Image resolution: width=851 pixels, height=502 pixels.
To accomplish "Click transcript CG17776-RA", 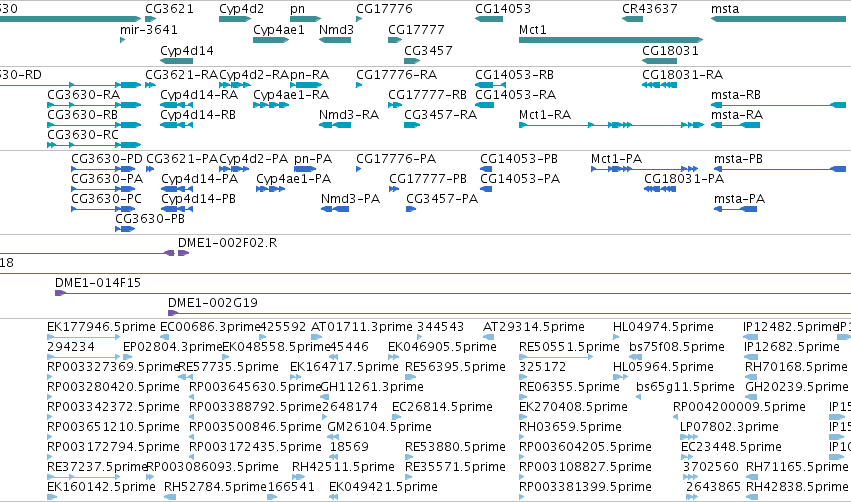I will pyautogui.click(x=397, y=74).
